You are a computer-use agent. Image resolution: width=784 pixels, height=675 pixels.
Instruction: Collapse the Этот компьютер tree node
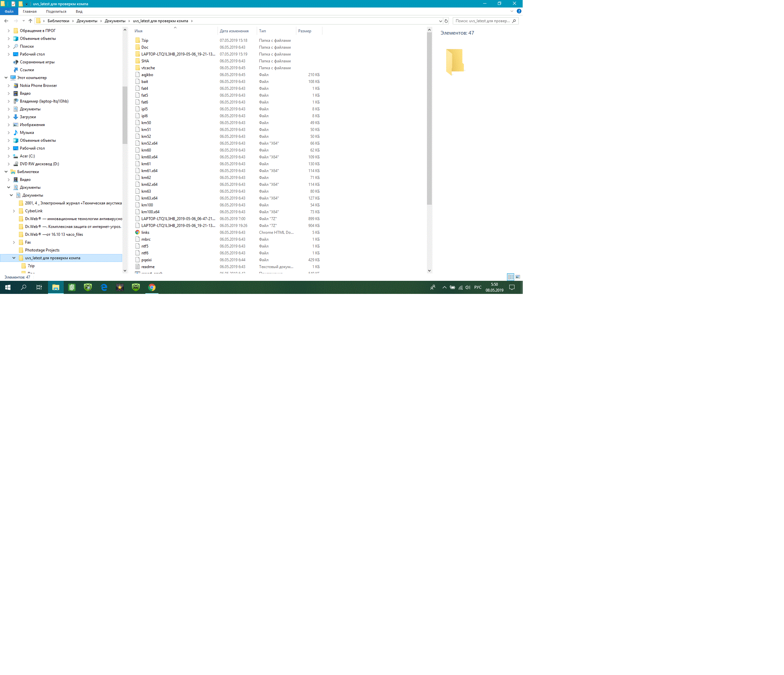[6, 77]
